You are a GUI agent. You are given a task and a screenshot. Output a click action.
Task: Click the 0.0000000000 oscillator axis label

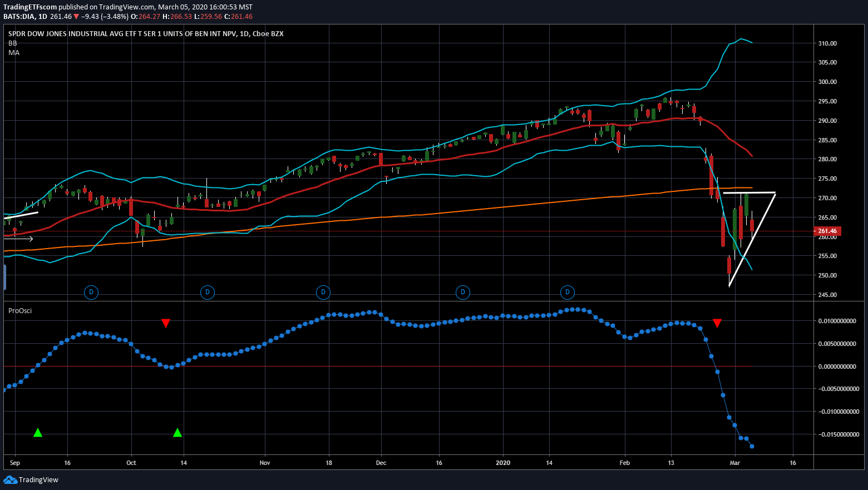[838, 366]
